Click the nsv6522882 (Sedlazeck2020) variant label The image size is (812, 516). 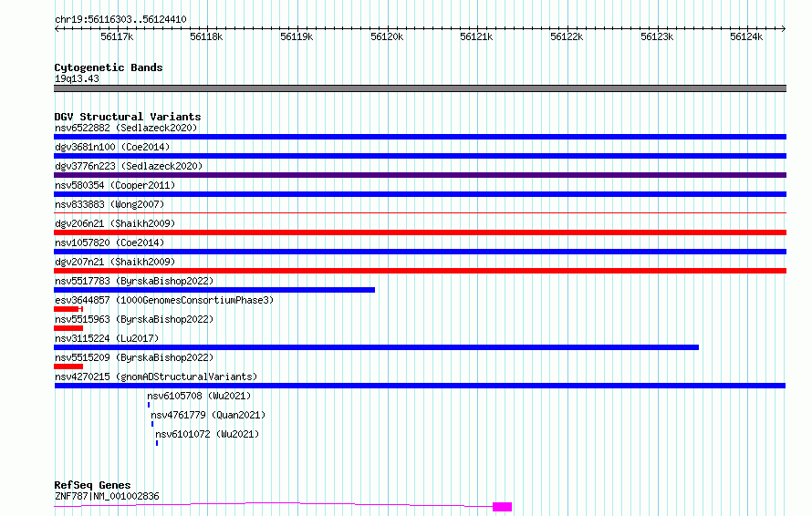(x=126, y=128)
